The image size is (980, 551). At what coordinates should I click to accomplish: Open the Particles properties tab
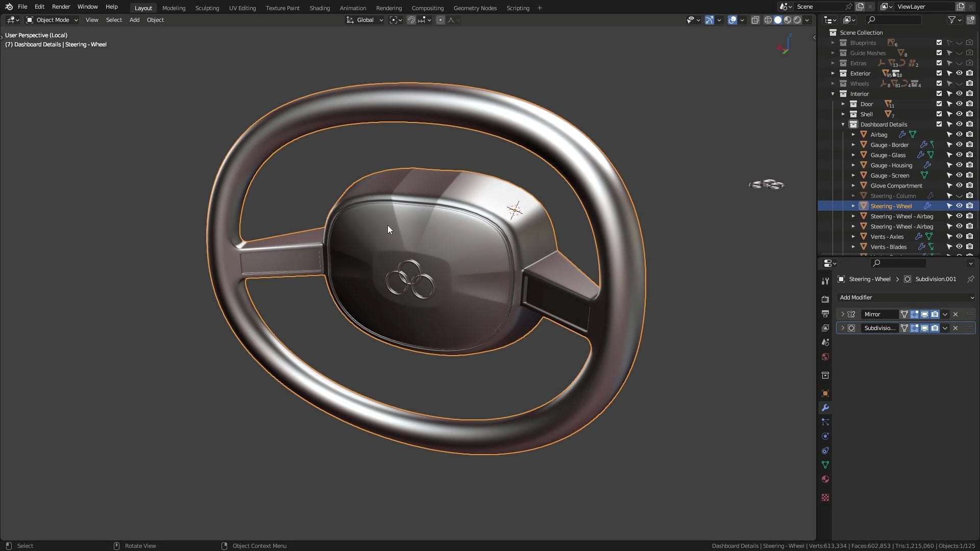[x=825, y=422]
